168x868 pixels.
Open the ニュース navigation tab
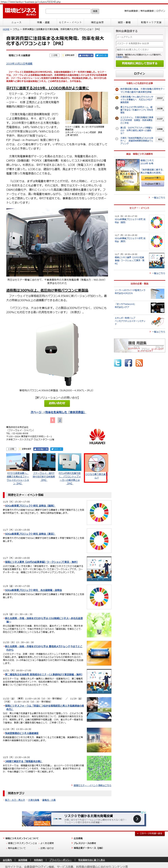pyautogui.click(x=16, y=22)
